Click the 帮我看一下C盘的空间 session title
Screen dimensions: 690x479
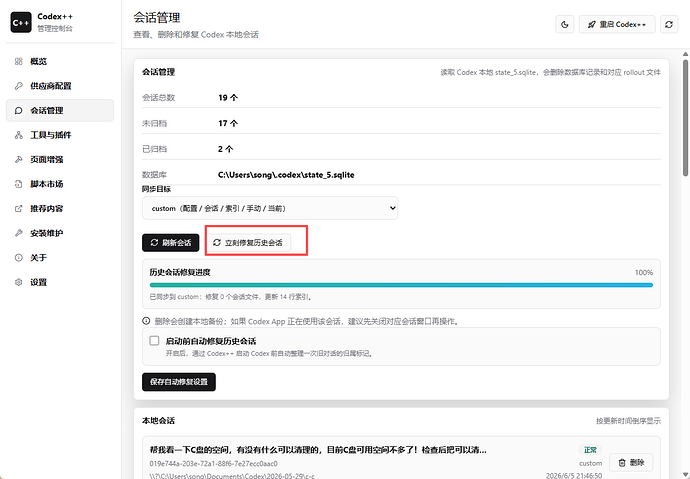coord(318,450)
